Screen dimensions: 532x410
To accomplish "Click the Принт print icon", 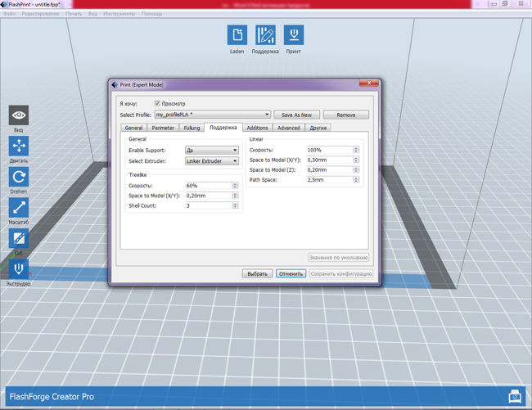I will [293, 35].
